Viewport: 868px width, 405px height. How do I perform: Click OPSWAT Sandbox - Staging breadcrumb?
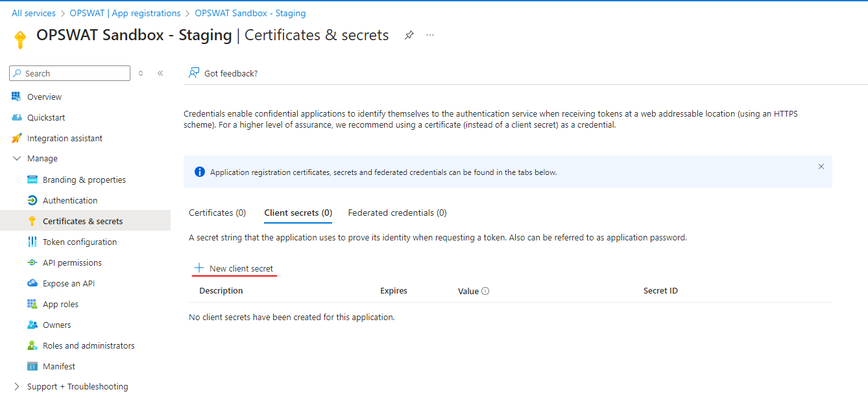coord(250,13)
